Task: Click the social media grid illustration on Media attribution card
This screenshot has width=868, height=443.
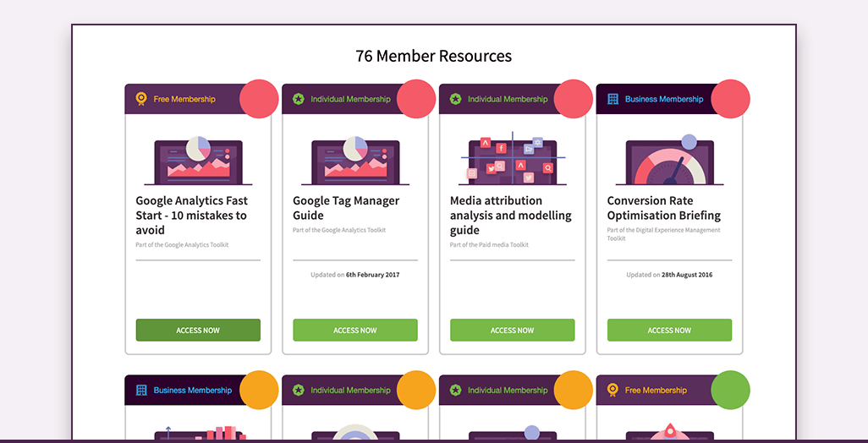Action: click(512, 159)
